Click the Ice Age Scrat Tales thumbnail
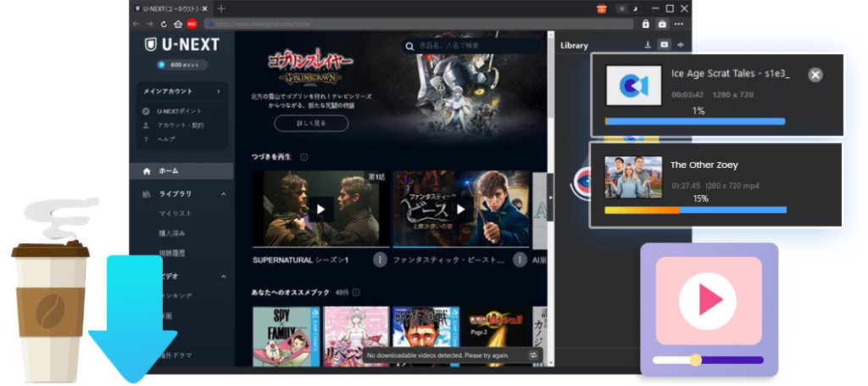 pos(634,86)
